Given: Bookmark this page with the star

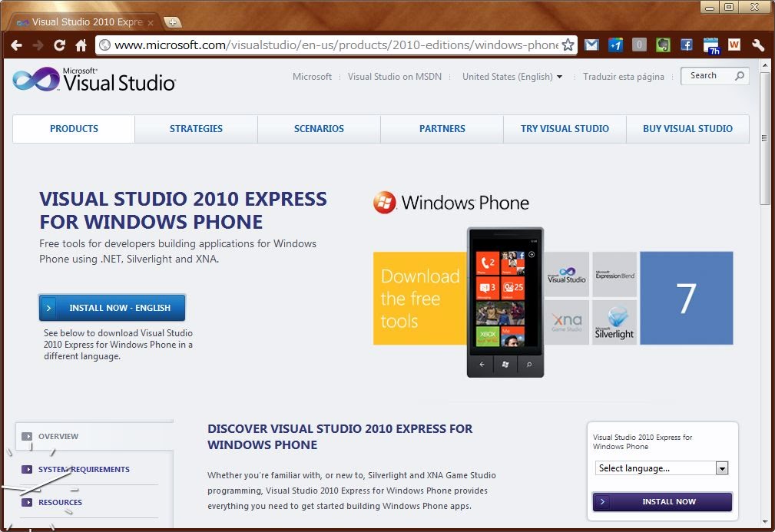Looking at the screenshot, I should (568, 45).
